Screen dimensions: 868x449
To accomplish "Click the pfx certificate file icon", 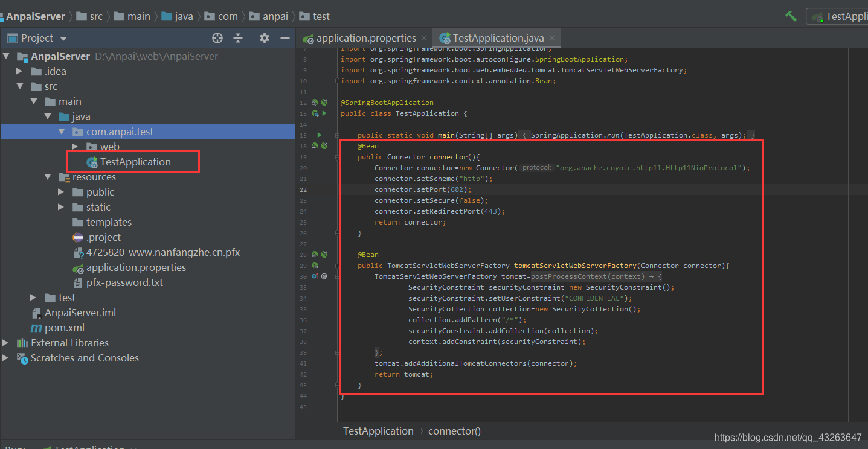I will [x=78, y=253].
